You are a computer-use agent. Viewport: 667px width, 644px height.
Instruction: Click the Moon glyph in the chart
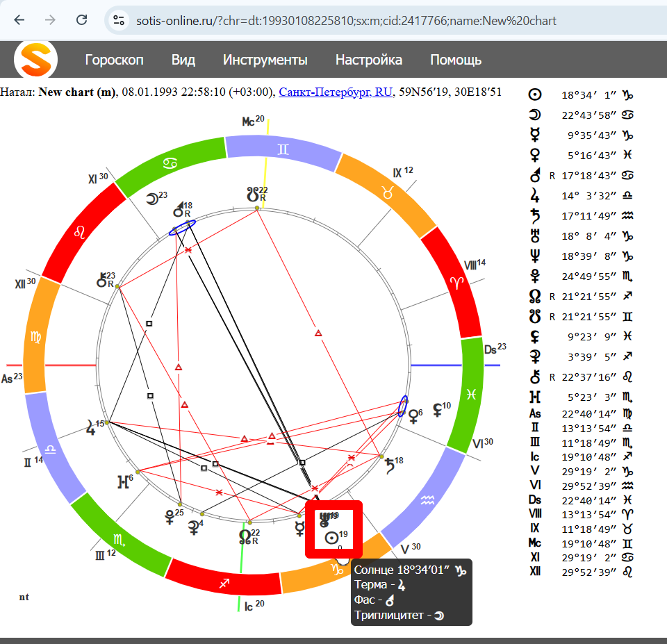pos(152,199)
